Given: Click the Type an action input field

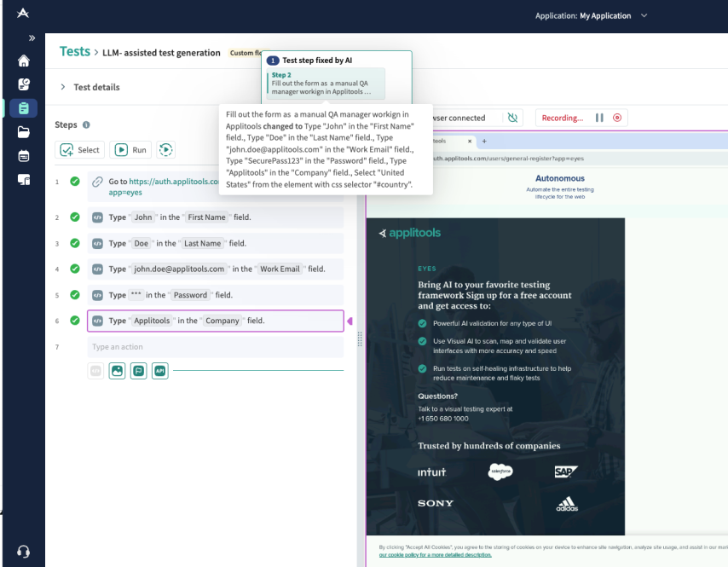Looking at the screenshot, I should (215, 347).
